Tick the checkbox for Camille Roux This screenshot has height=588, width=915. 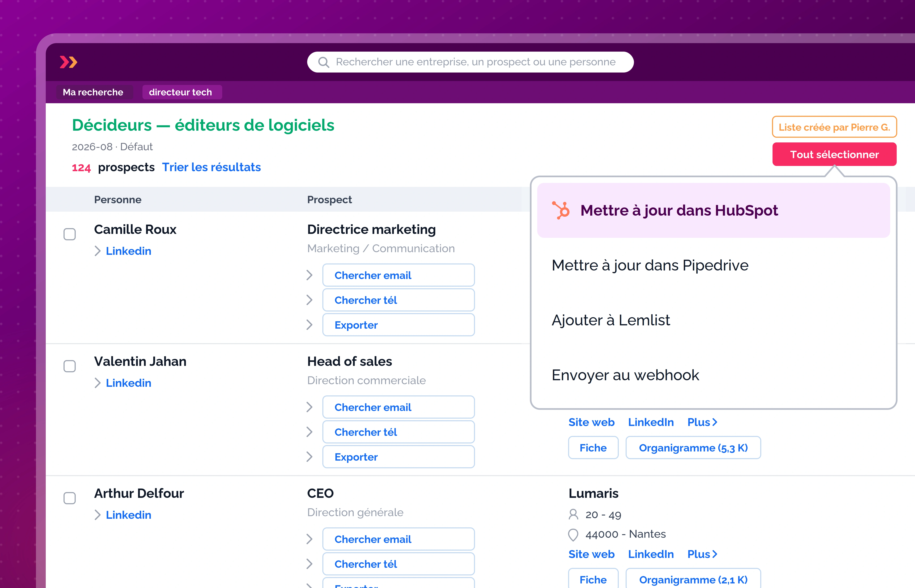pos(69,234)
